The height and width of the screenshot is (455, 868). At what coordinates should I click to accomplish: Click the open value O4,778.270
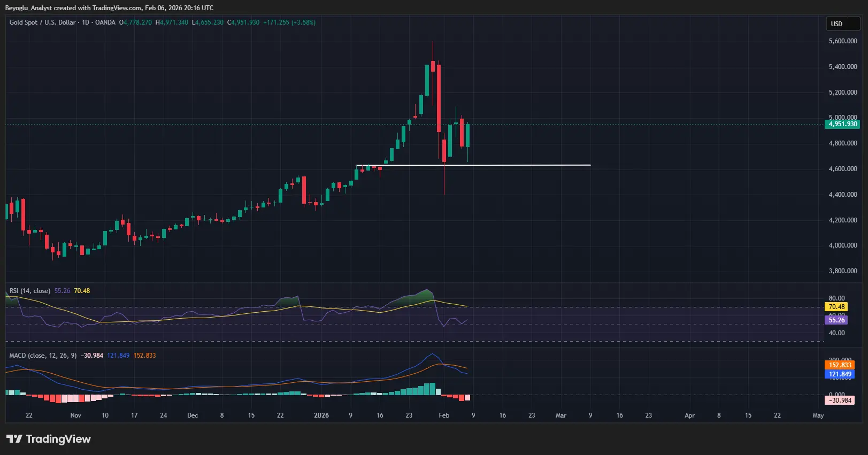(135, 22)
